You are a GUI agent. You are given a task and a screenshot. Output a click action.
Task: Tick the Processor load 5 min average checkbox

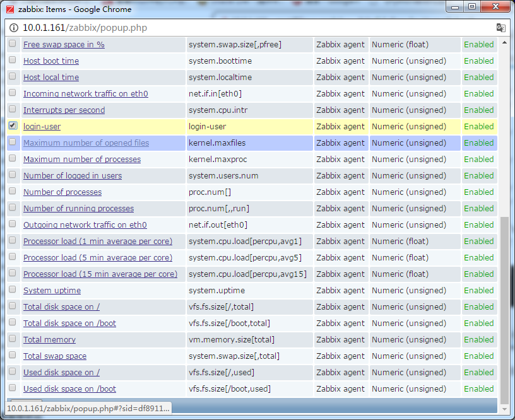(13, 257)
